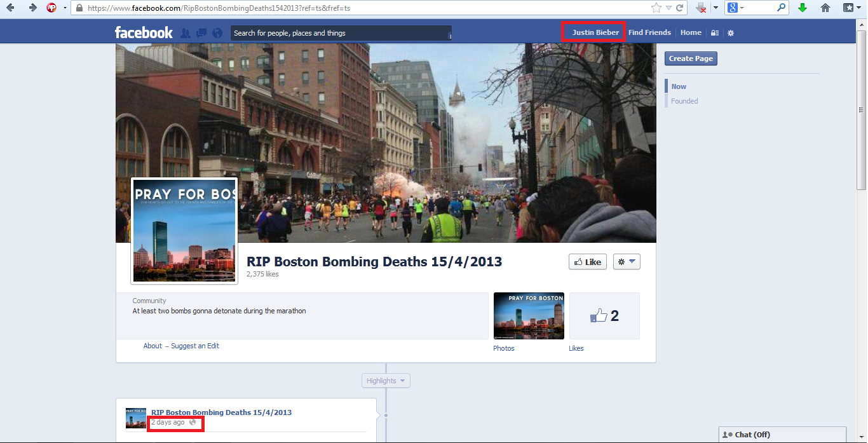Jump to Now on the timeline
Viewport: 868px width, 443px height.
pos(679,86)
